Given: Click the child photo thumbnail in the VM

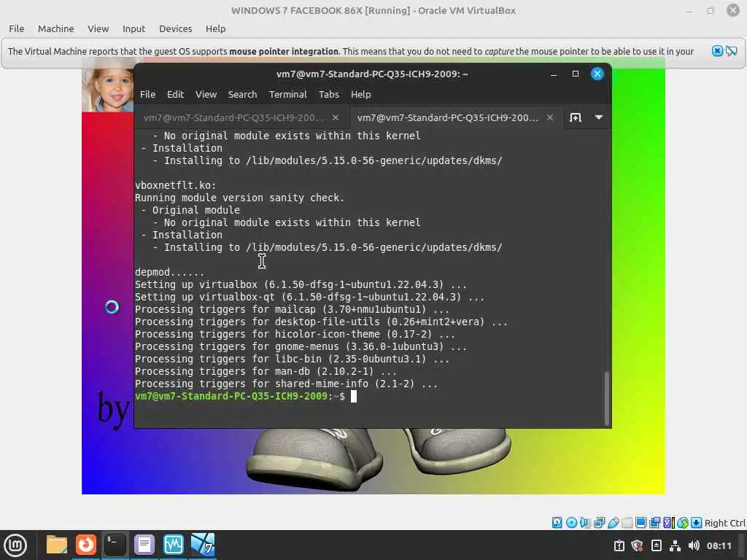Looking at the screenshot, I should tap(108, 90).
